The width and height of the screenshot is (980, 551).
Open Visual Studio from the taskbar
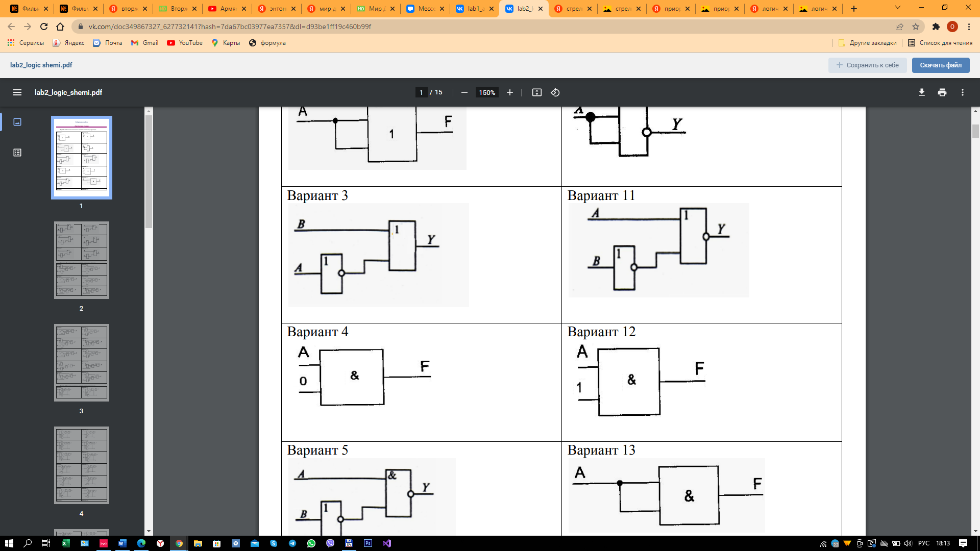(387, 543)
